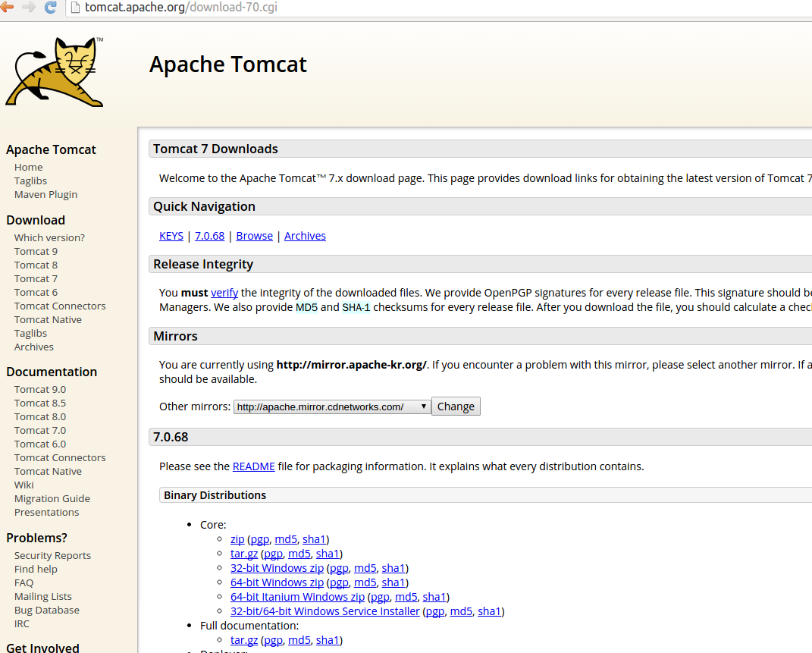Open Tomcat 9.0 documentation
Image resolution: width=812 pixels, height=653 pixels.
tap(40, 389)
